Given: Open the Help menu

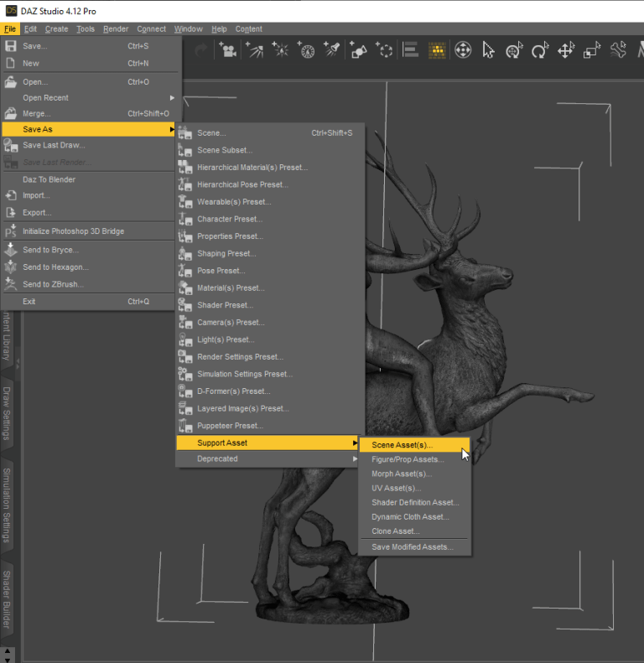Looking at the screenshot, I should 219,28.
